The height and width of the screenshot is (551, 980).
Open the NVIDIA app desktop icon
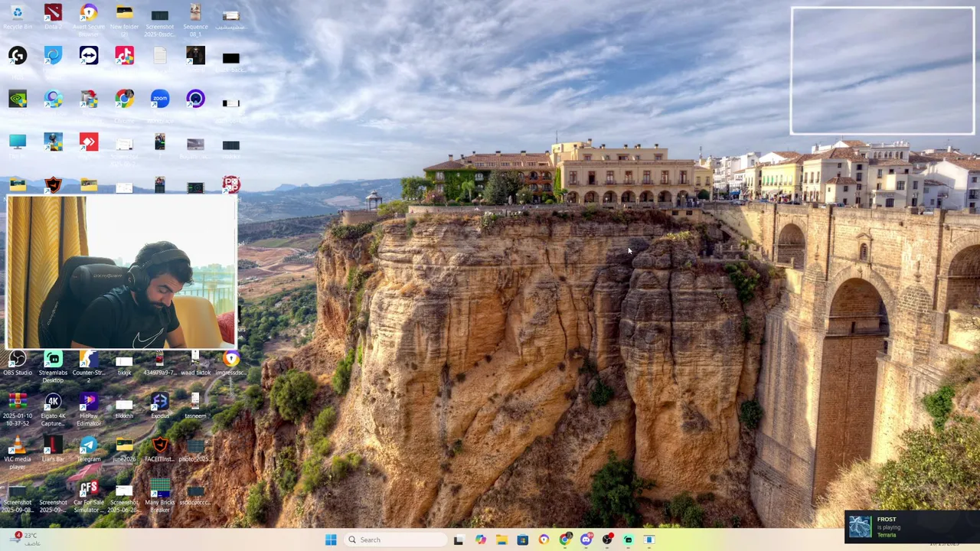(18, 99)
